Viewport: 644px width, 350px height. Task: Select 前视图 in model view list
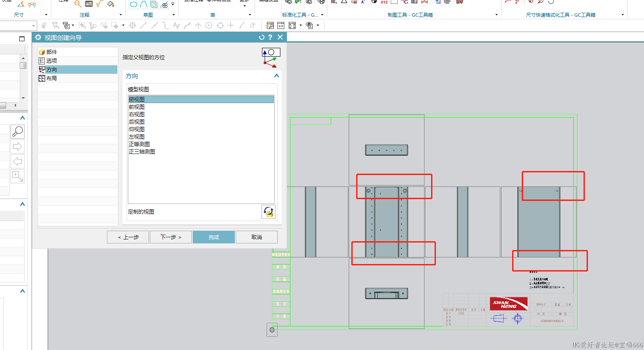(x=201, y=107)
